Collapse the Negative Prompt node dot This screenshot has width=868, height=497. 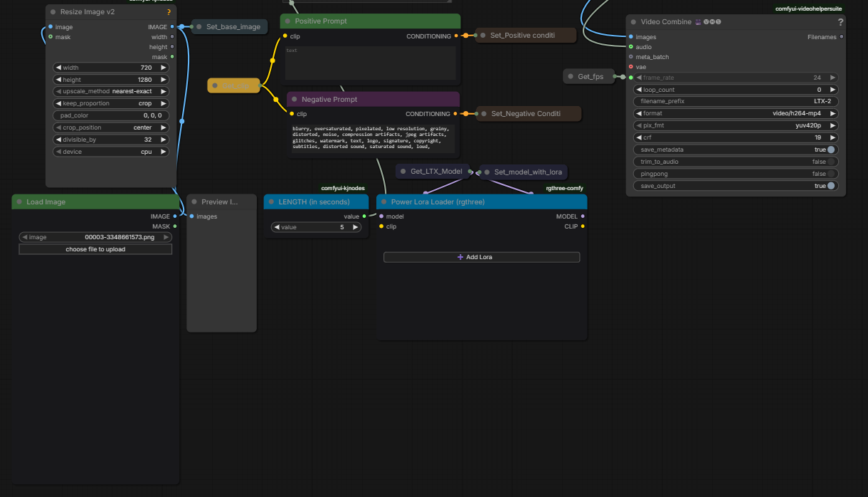pos(293,100)
